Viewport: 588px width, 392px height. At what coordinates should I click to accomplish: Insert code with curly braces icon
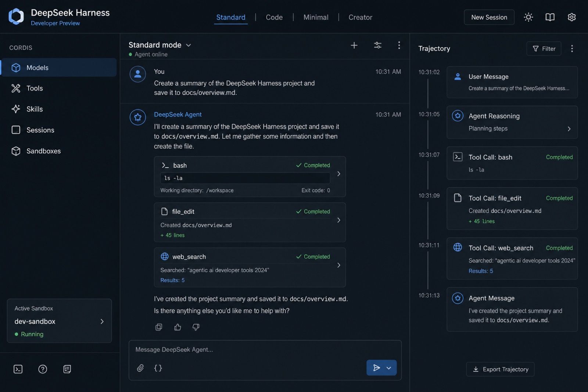pos(158,368)
